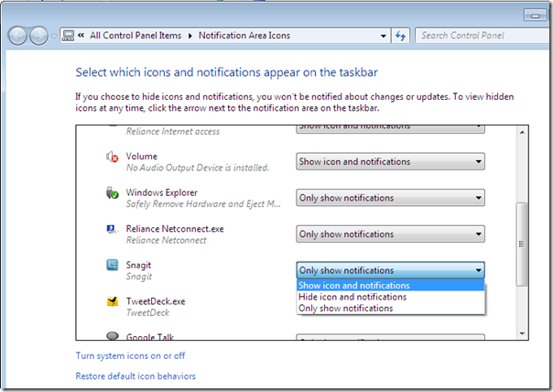Select the Snagit row label

coord(138,265)
